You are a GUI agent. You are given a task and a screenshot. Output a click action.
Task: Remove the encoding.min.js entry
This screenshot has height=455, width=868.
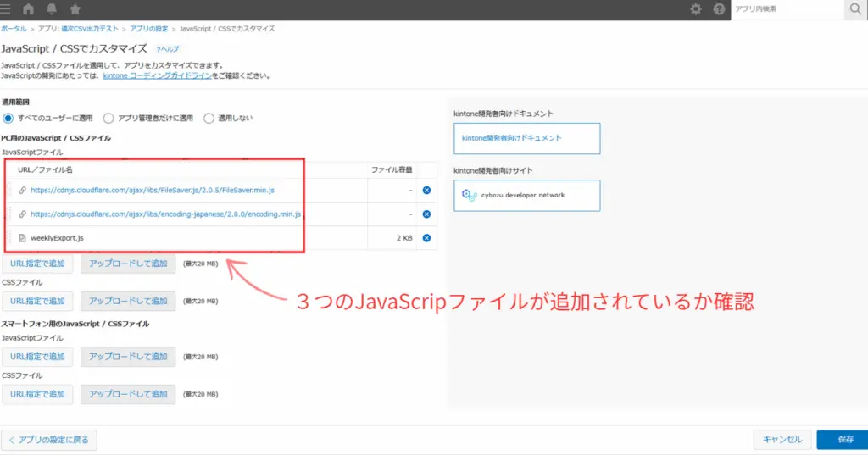tap(426, 214)
